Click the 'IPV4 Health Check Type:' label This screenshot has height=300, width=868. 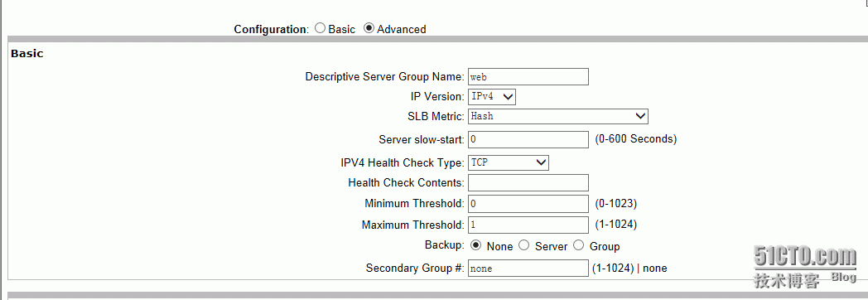click(x=403, y=163)
